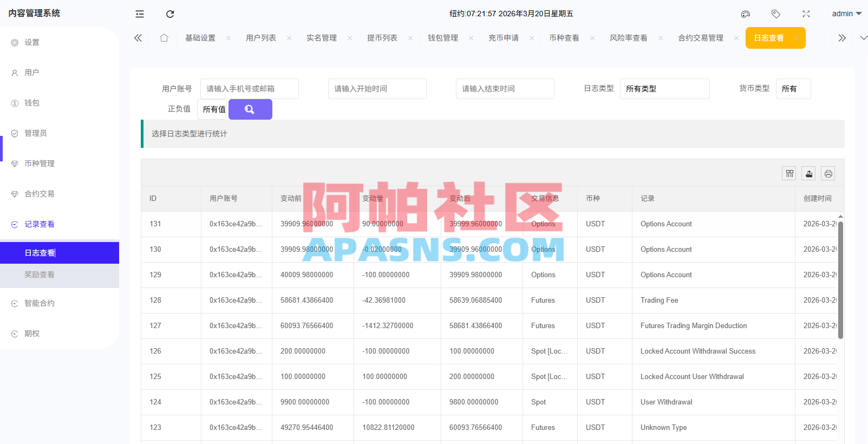Image resolution: width=868 pixels, height=444 pixels.
Task: Click the export table icon
Action: (808, 173)
